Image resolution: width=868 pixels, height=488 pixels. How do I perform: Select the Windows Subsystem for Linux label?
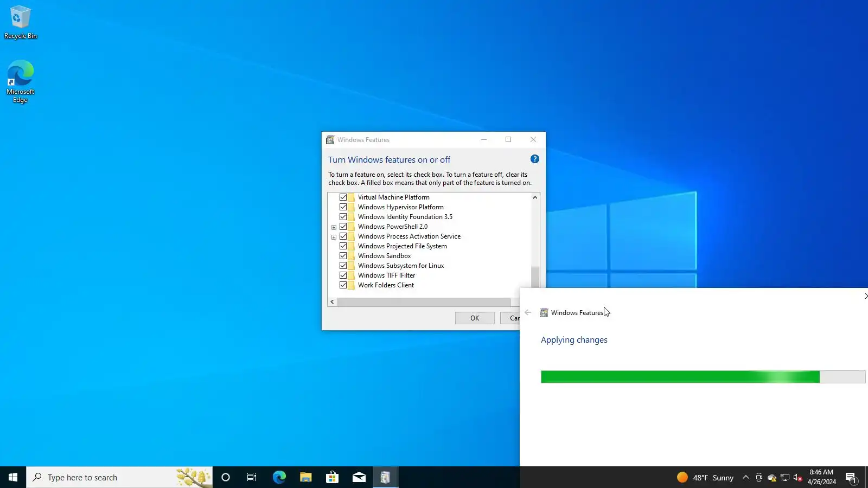401,266
